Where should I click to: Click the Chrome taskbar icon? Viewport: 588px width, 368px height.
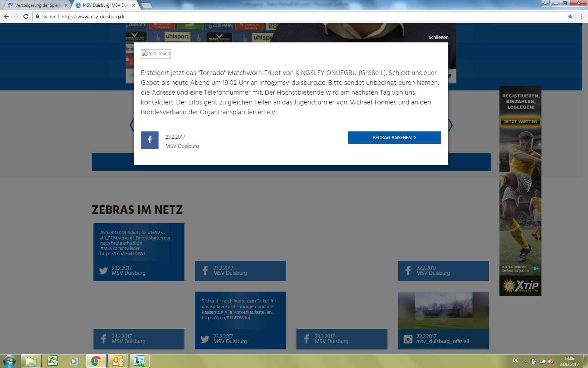[96, 361]
